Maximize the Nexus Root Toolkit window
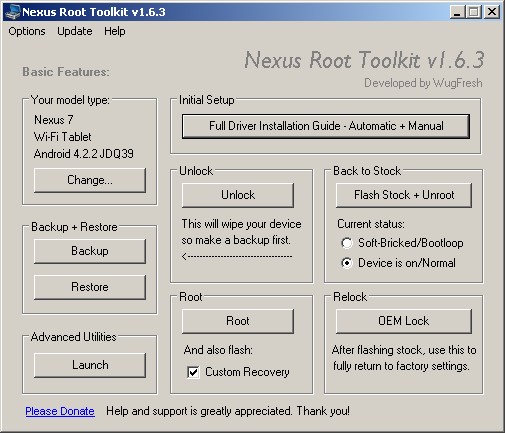The height and width of the screenshot is (433, 505). (474, 12)
